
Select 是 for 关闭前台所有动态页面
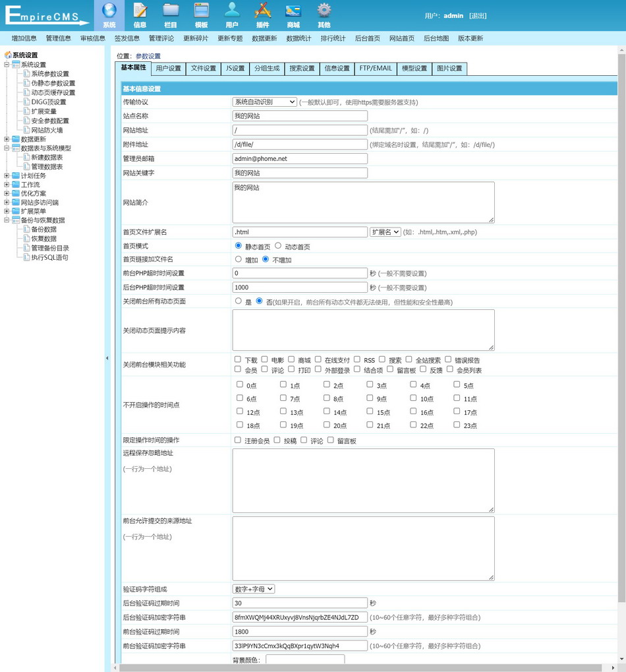pos(239,301)
